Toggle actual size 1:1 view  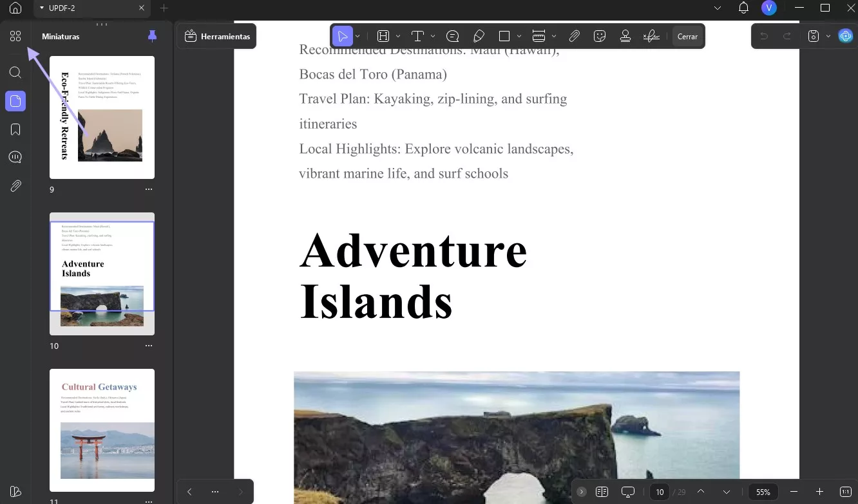pos(846,492)
